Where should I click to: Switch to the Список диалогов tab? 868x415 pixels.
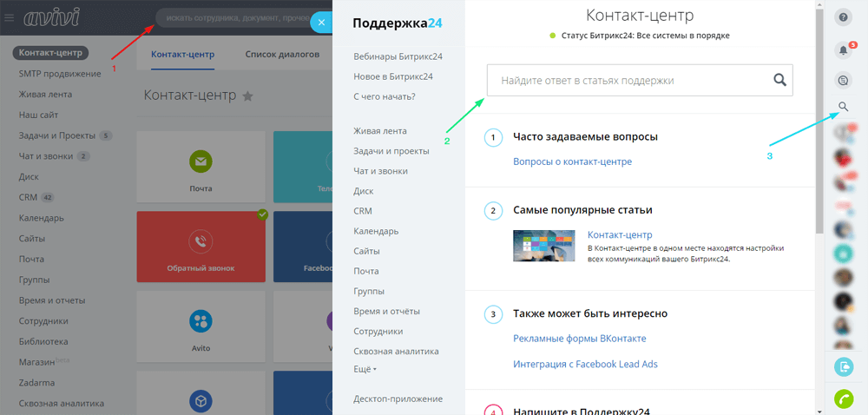pyautogui.click(x=282, y=54)
